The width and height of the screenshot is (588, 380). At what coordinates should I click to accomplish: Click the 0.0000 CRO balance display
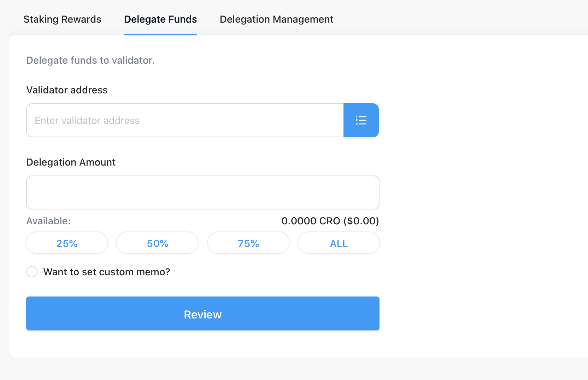(330, 221)
